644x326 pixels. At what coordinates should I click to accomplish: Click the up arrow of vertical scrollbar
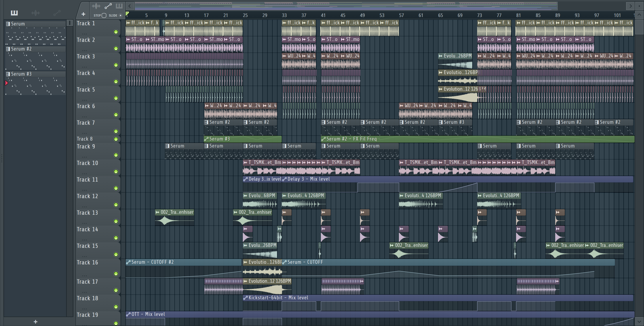tap(639, 15)
